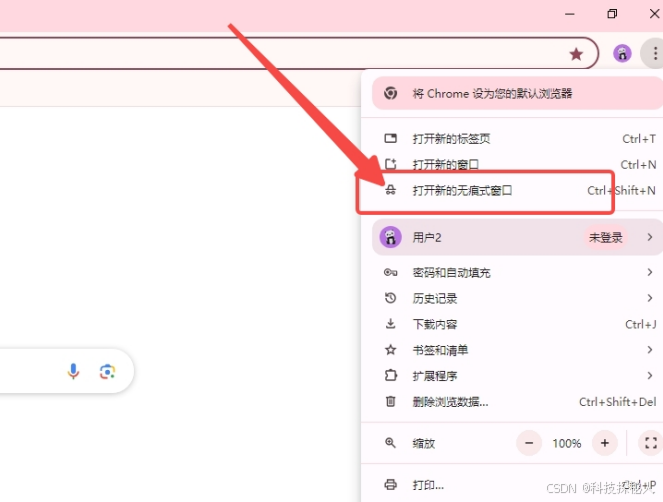Viewport: 663px width, 502px height.
Task: Click the bookmark star in address bar
Action: (x=576, y=54)
